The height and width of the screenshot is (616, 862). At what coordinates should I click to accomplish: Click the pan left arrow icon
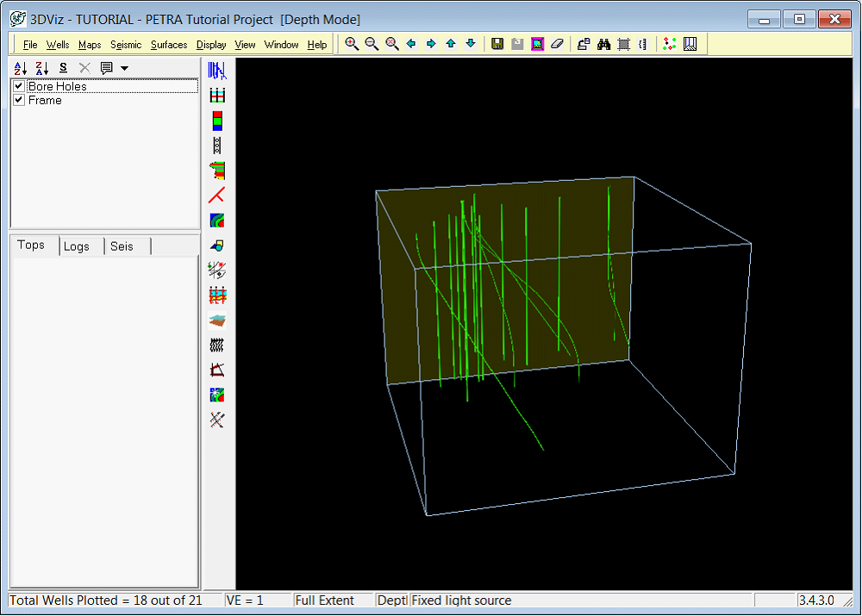click(411, 44)
